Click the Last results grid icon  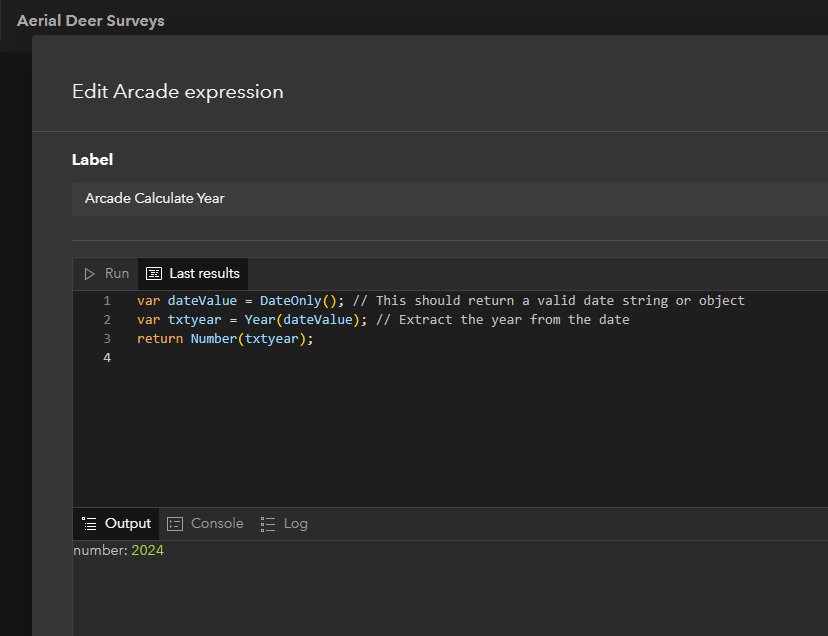[156, 272]
